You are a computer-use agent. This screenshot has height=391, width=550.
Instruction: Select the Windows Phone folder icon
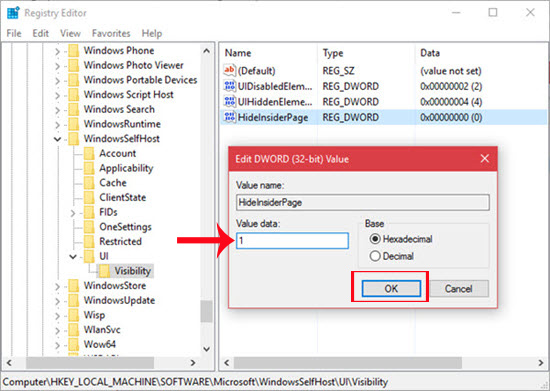click(73, 51)
